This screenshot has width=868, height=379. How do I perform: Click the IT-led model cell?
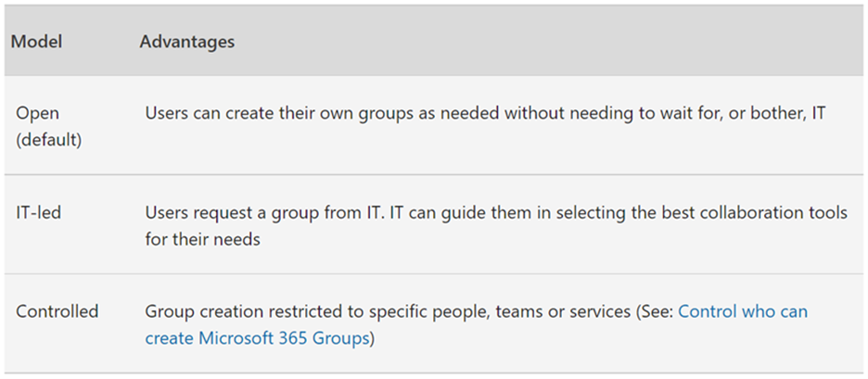[39, 212]
